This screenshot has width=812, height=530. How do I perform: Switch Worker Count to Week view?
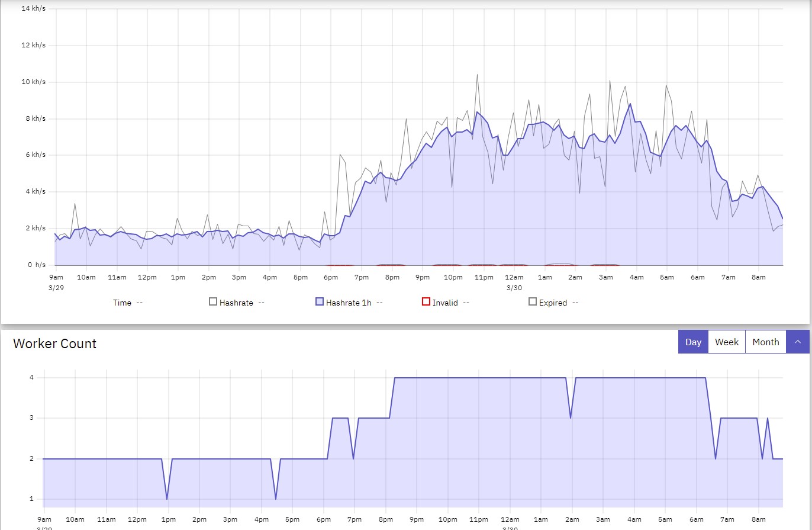point(726,342)
